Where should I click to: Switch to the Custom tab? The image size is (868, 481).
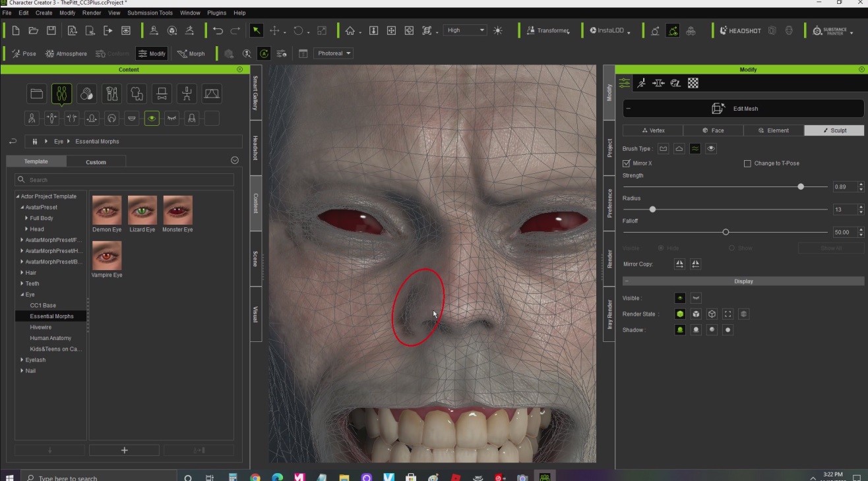click(x=96, y=161)
